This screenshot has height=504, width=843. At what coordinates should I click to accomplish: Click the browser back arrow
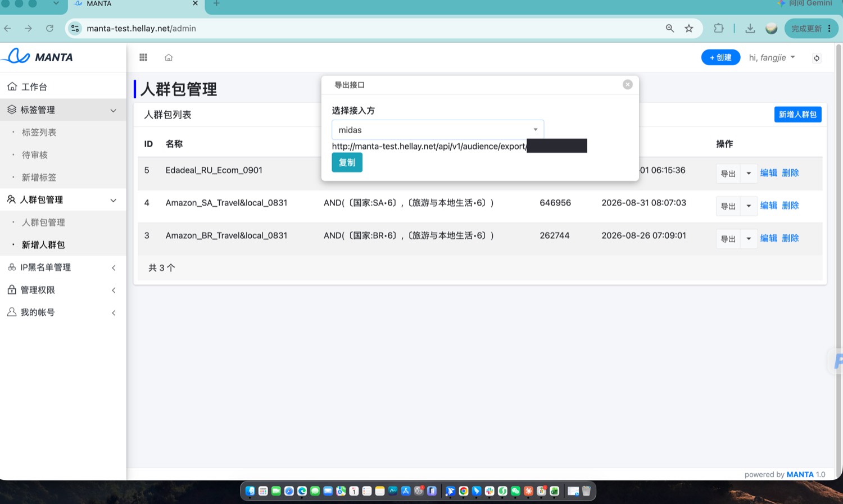click(x=8, y=28)
